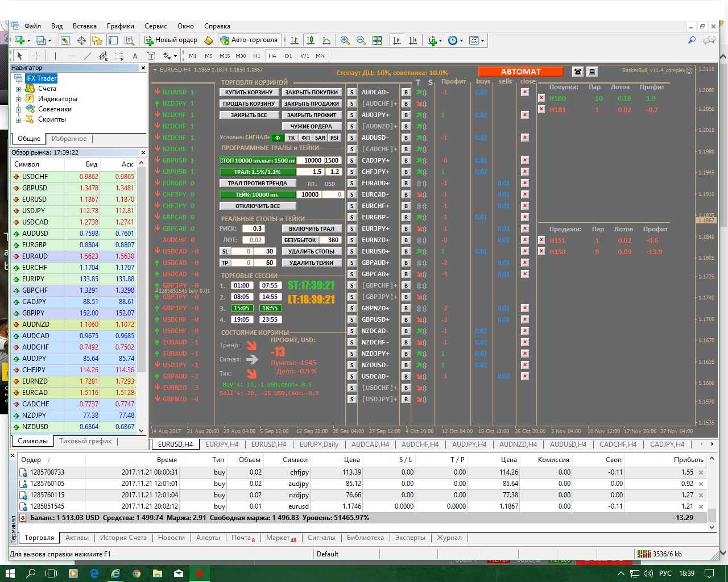The image size is (728, 582).
Task: Open a new chart window
Action: 19,40
